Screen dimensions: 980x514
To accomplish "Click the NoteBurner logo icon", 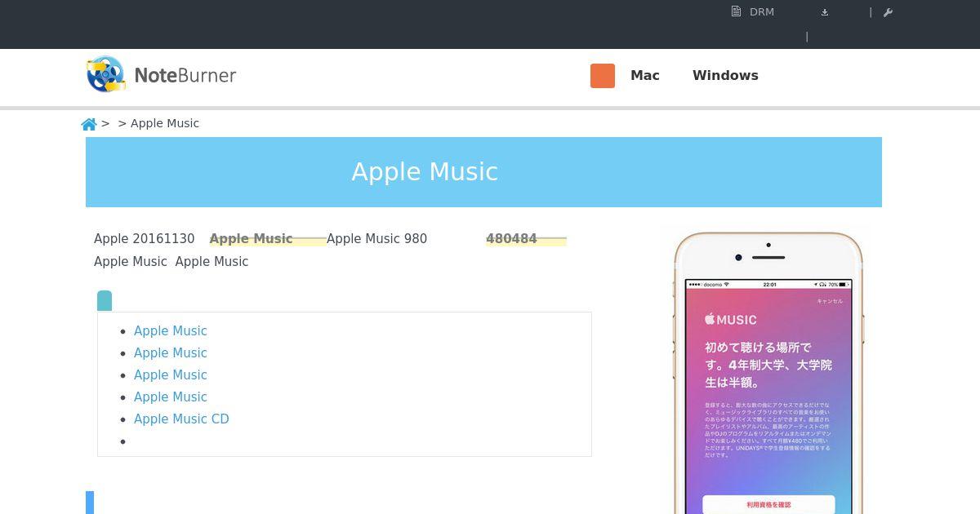I will pyautogui.click(x=106, y=75).
